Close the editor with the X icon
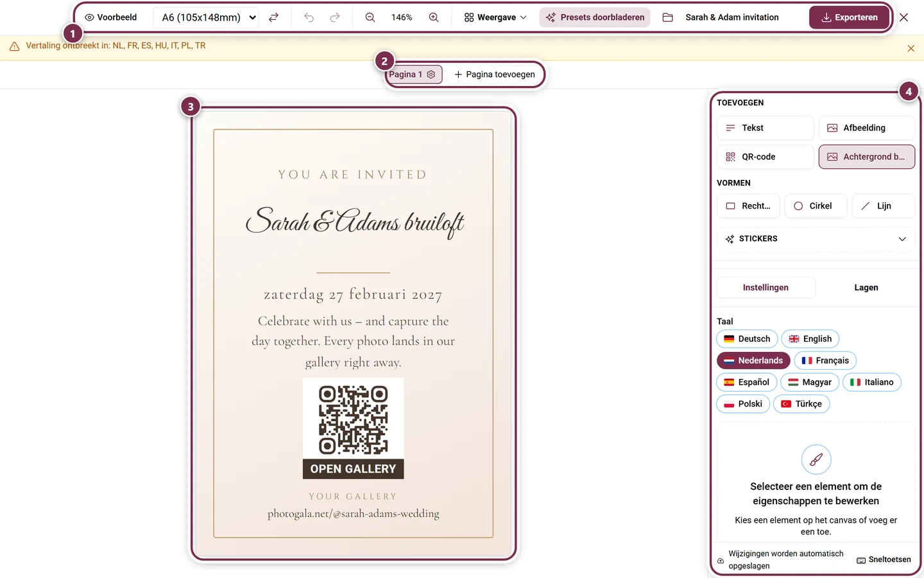The height and width of the screenshot is (578, 924). (904, 17)
